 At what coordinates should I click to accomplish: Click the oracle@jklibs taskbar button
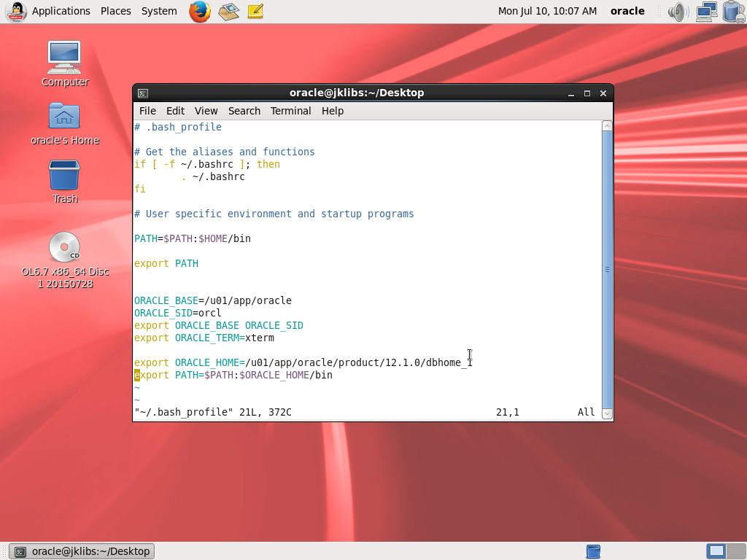[x=82, y=551]
